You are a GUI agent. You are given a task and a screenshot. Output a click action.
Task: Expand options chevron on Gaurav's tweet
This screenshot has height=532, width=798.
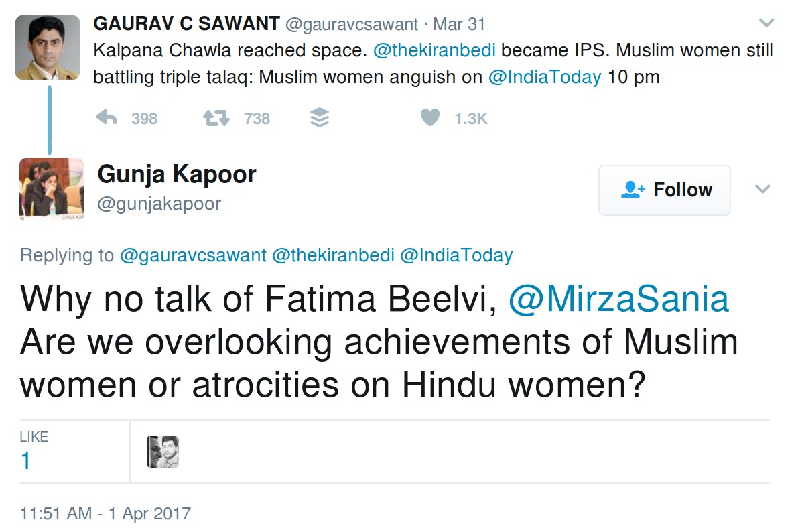tap(766, 23)
